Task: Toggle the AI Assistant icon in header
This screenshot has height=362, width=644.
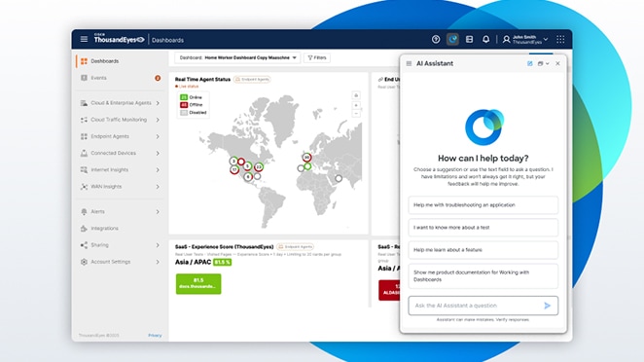Action: pyautogui.click(x=452, y=40)
